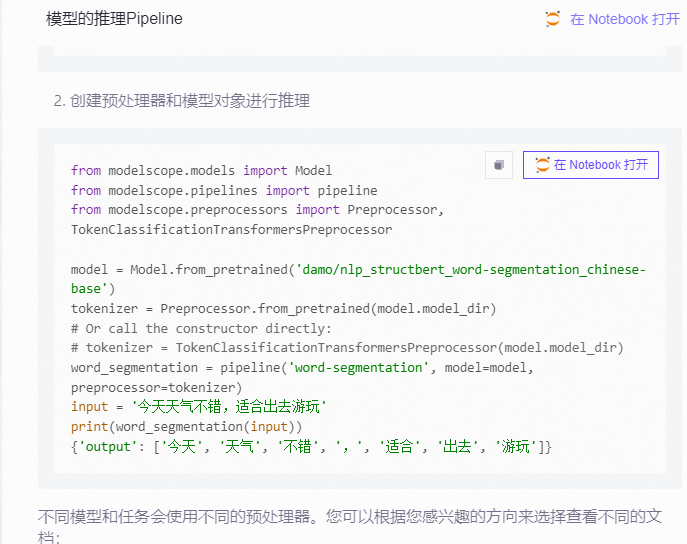687x544 pixels.
Task: Click paragraph starting '不同模型和任务会使用不同的预处理器'
Action: tap(350, 526)
